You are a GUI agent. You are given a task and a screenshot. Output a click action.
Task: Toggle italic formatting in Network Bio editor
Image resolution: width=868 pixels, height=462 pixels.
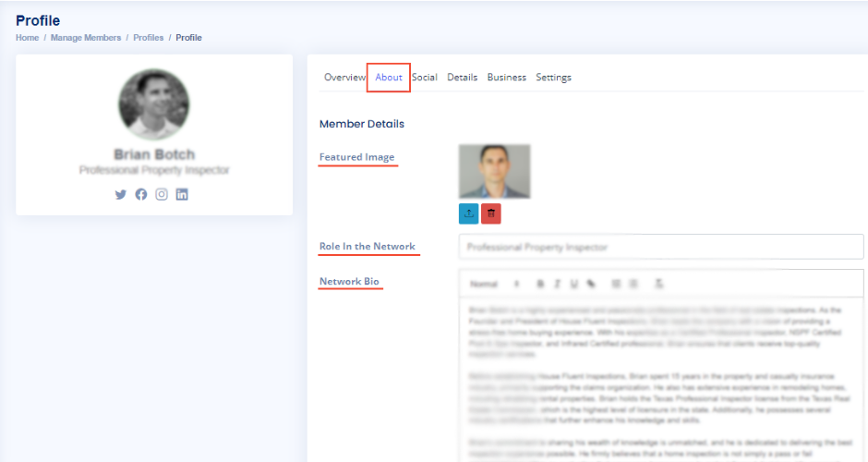point(558,284)
